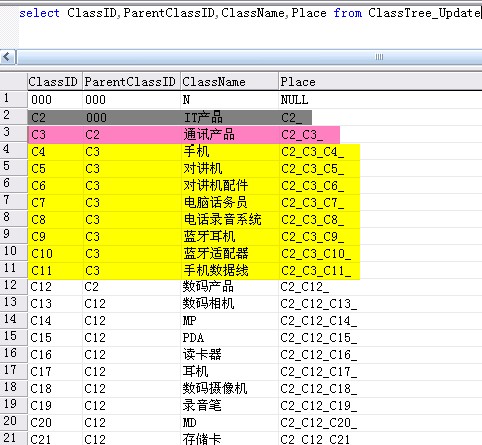Click the cell 'IT产品'
Screen dimensions: 482x445
click(x=203, y=118)
